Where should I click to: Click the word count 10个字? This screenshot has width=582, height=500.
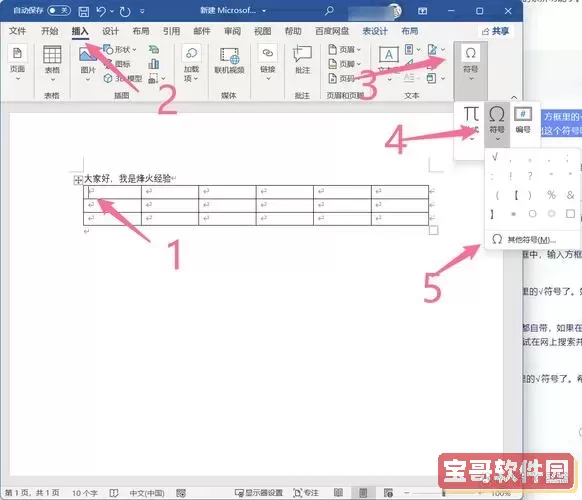click(85, 493)
